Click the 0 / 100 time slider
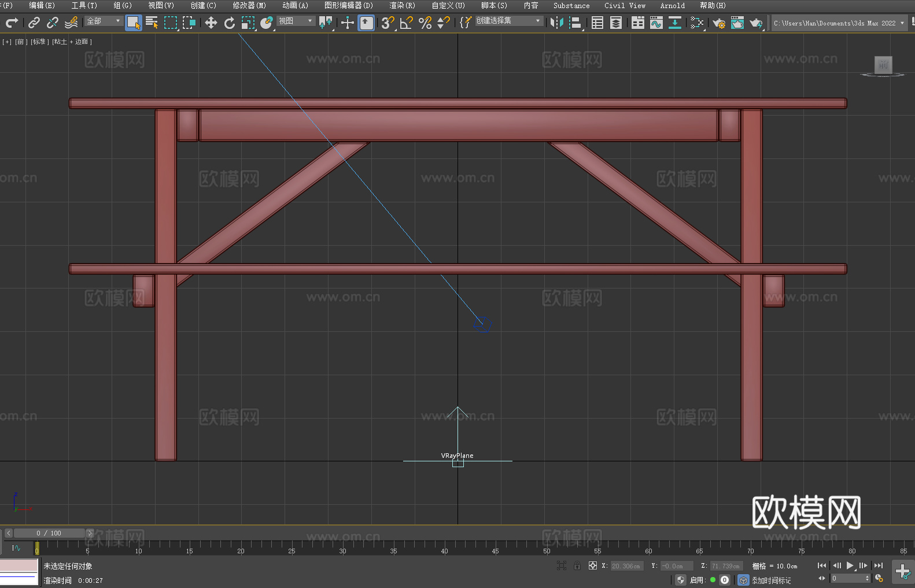 tap(49, 533)
